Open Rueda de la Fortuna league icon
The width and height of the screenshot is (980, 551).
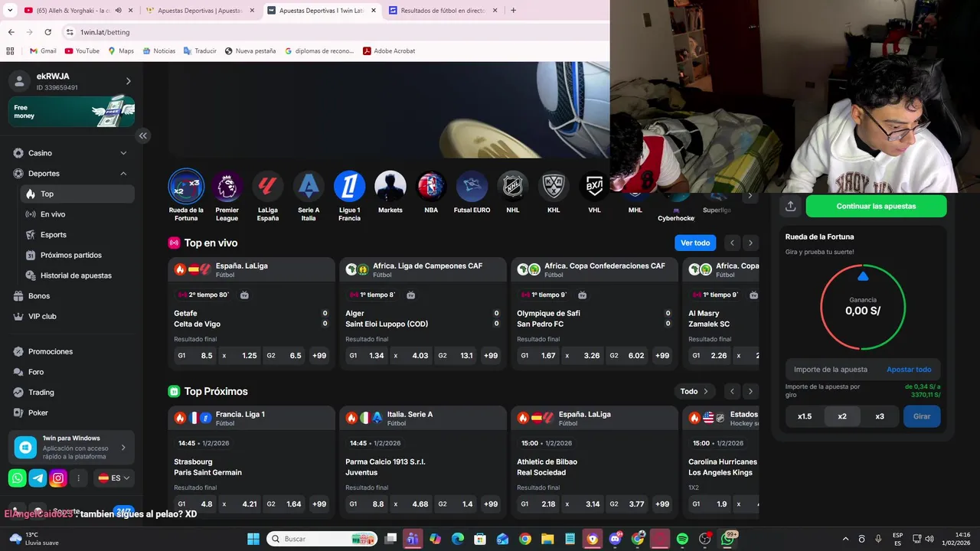tap(186, 186)
